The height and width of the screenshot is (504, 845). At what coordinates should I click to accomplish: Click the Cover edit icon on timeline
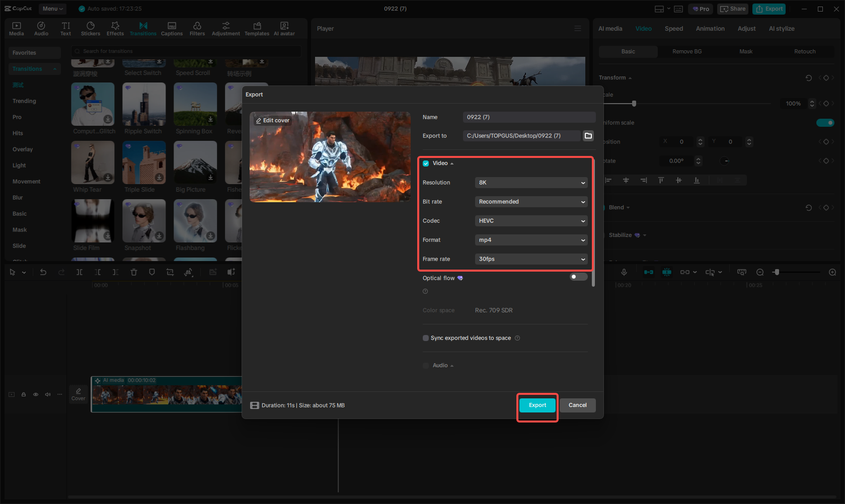(x=79, y=394)
